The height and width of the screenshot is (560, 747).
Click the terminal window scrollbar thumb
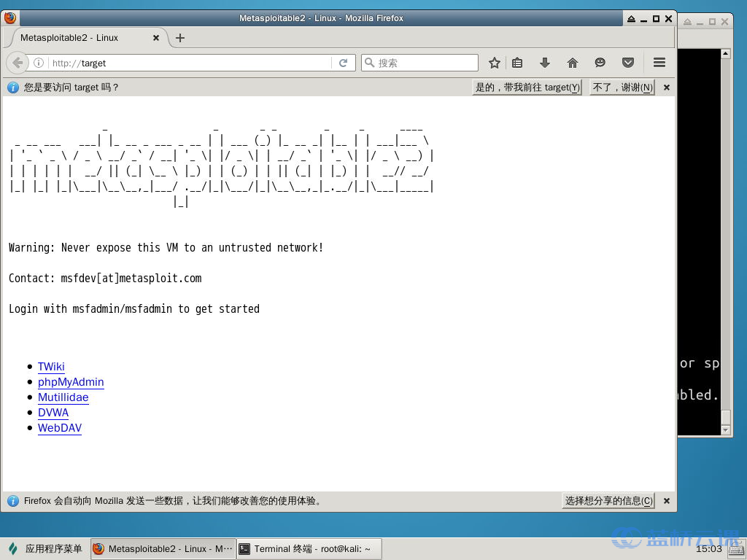coord(726,416)
